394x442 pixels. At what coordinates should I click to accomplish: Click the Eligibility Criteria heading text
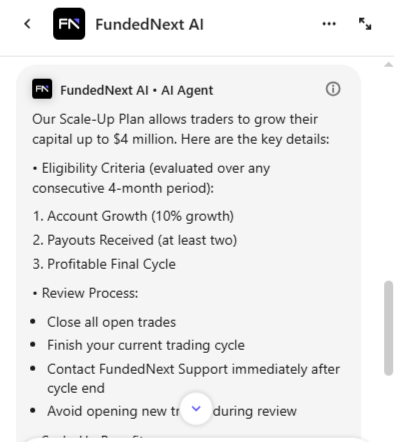click(x=151, y=178)
